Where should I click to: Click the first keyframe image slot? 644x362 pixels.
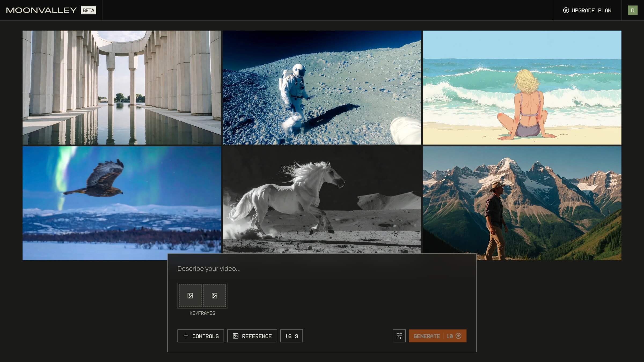(x=190, y=295)
